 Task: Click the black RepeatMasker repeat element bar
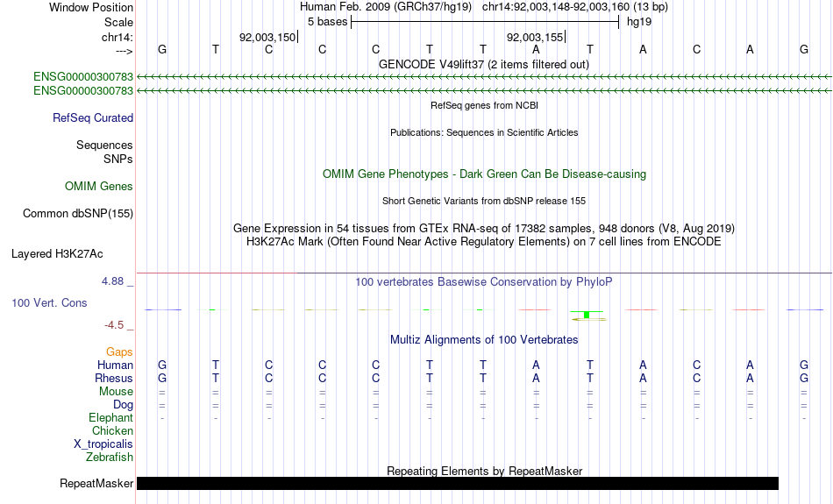[x=458, y=483]
